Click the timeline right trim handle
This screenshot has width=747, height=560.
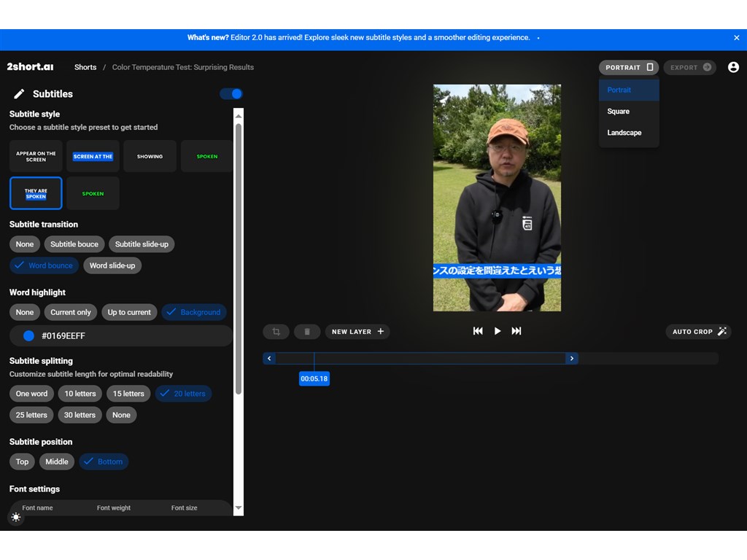pos(572,358)
